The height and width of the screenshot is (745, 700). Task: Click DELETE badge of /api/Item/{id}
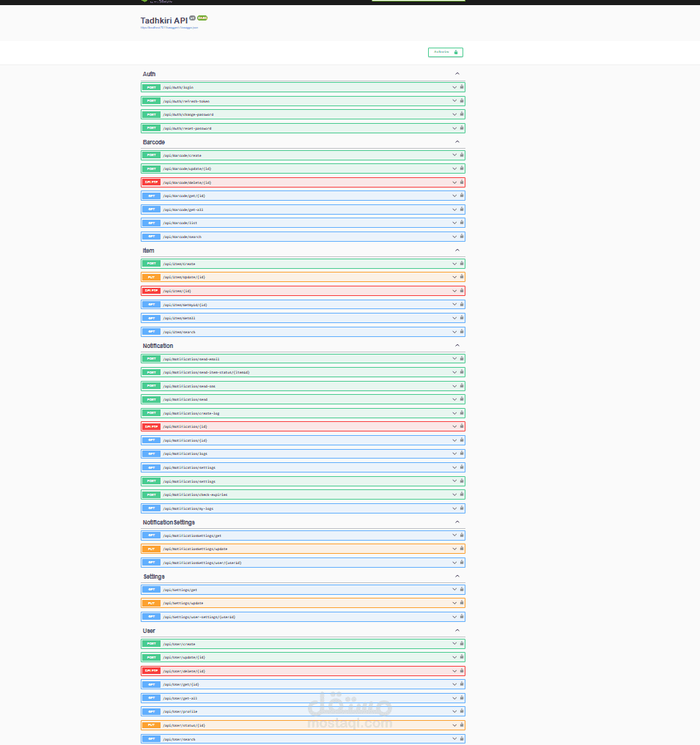151,291
